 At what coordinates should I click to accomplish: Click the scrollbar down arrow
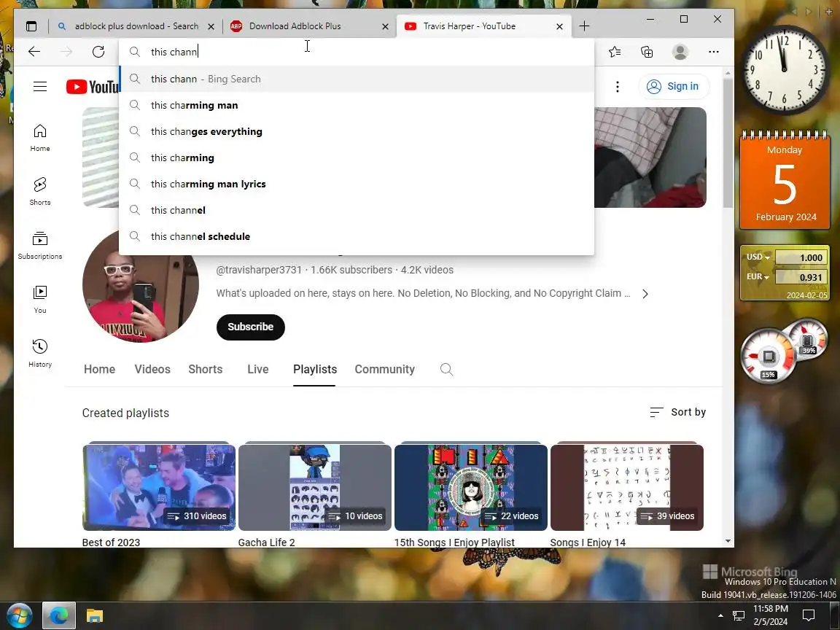[x=728, y=541]
